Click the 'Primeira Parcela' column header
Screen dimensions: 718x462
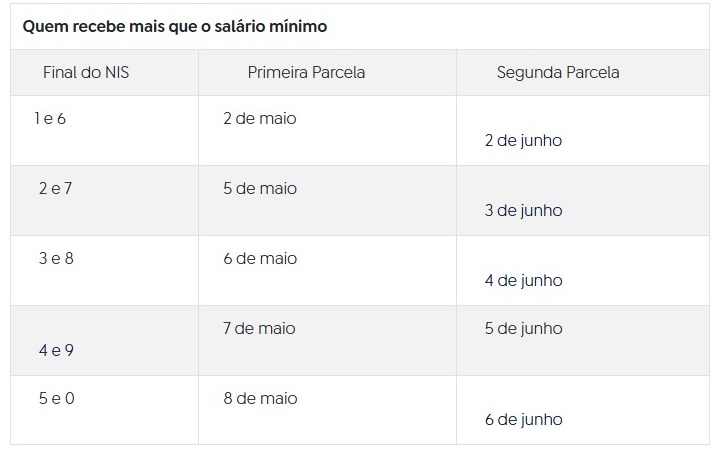pyautogui.click(x=306, y=73)
